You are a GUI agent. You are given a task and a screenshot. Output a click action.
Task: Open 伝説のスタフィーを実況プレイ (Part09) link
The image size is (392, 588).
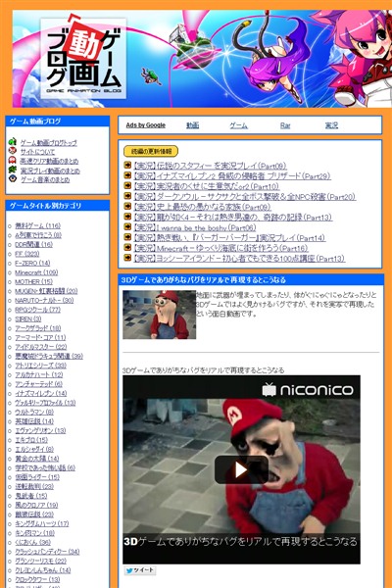click(x=210, y=166)
